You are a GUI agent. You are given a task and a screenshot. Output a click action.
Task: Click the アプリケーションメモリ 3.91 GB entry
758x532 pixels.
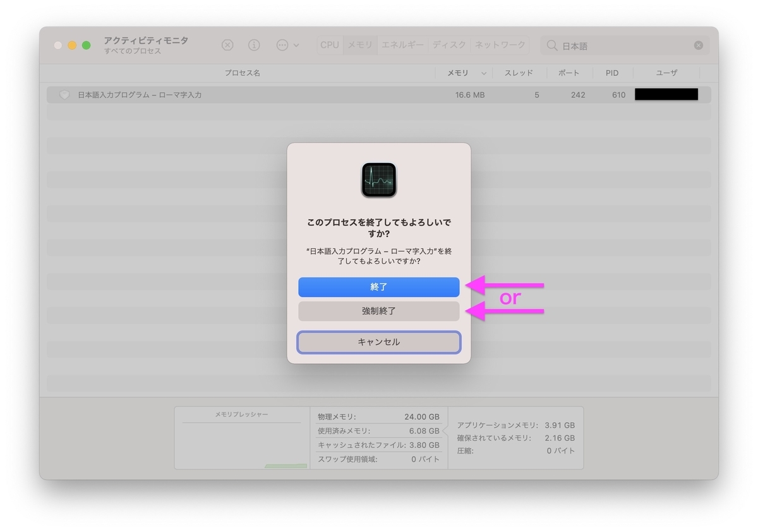click(516, 425)
